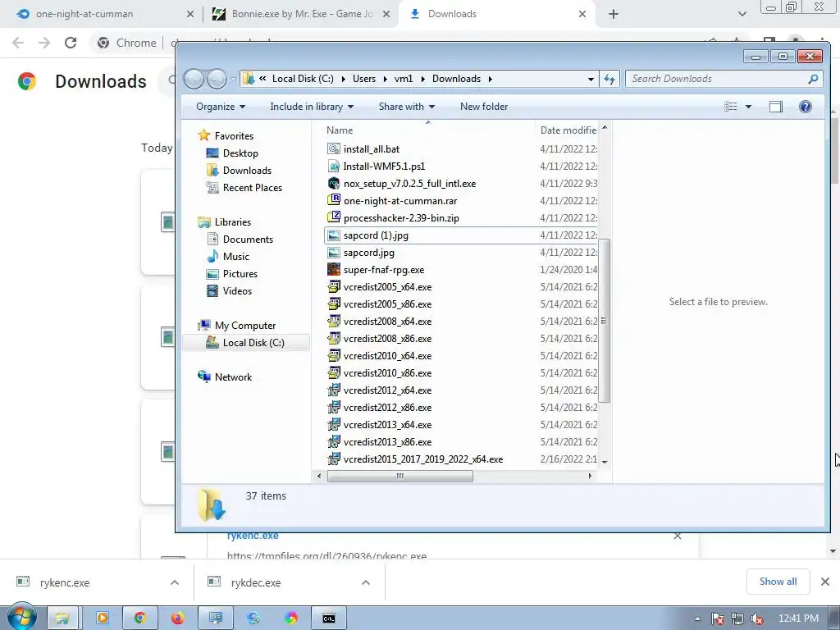Open rykdec.exe from the download shelf
The width and height of the screenshot is (840, 630).
pyautogui.click(x=256, y=582)
